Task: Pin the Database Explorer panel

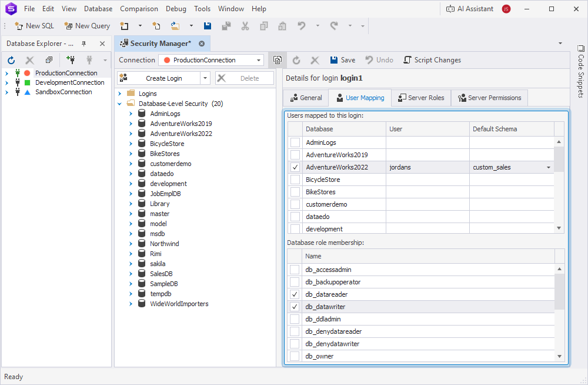Action: (x=83, y=43)
